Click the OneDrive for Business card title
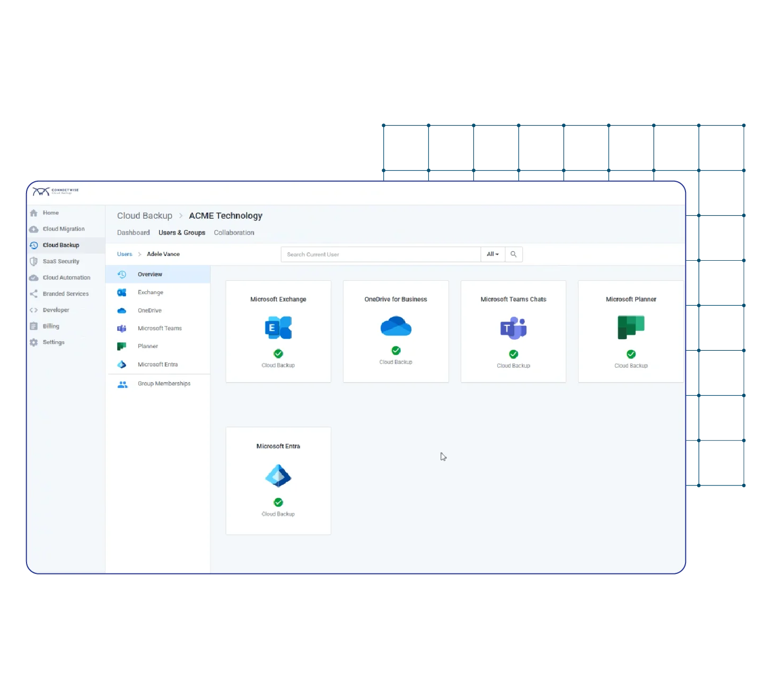The width and height of the screenshot is (764, 700). click(396, 299)
